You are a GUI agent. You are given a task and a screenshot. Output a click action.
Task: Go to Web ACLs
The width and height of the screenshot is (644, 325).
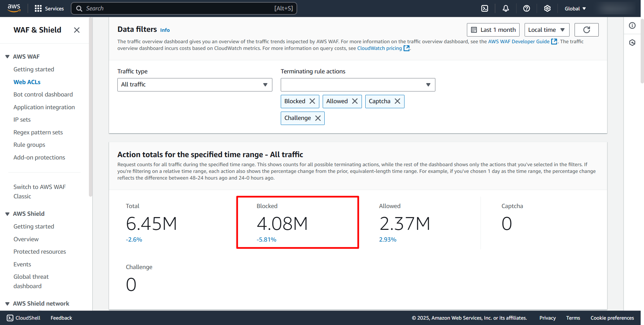pyautogui.click(x=27, y=82)
